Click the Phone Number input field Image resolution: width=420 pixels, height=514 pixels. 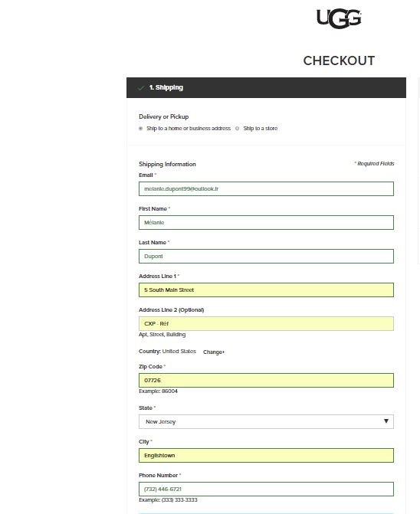(266, 489)
